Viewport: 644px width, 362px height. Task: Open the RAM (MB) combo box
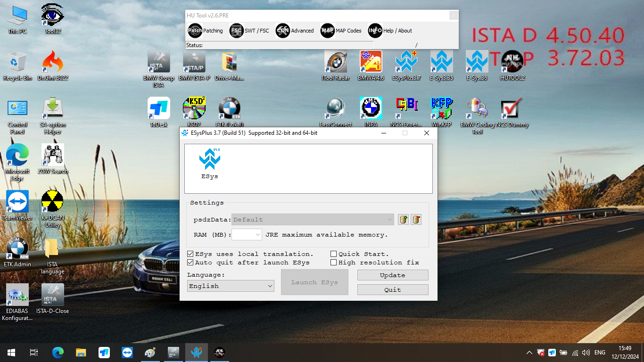(247, 234)
